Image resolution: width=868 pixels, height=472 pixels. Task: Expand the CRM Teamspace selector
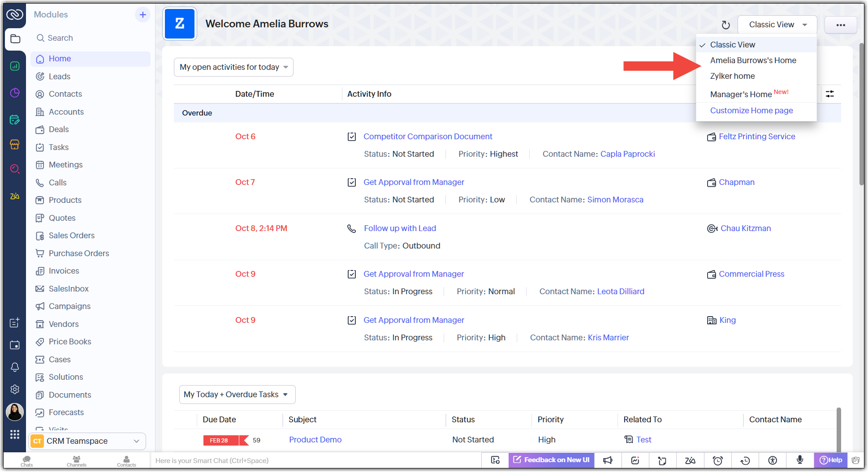tap(87, 441)
